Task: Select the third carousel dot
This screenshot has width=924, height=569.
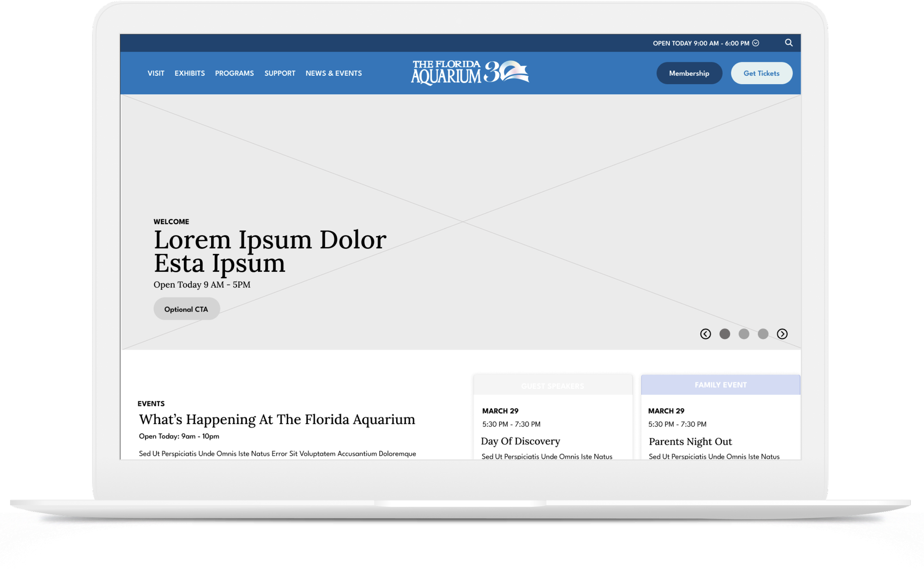Action: pos(763,334)
